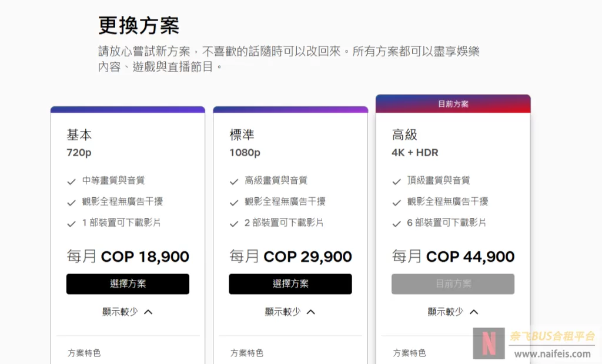Click the 目前方案 banner atop 高級 card

click(453, 104)
